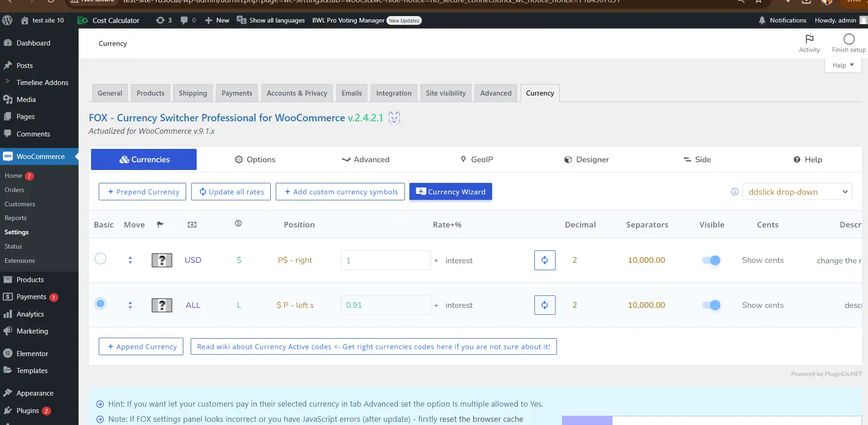The image size is (868, 425).
Task: Click move handle arrows for ALL row
Action: coord(130,305)
